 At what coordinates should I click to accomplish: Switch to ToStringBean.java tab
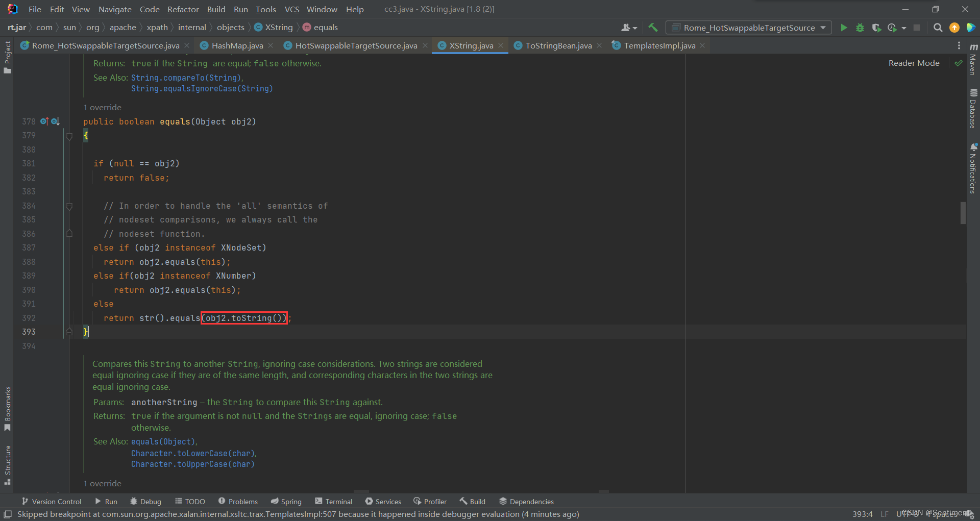[x=558, y=46]
